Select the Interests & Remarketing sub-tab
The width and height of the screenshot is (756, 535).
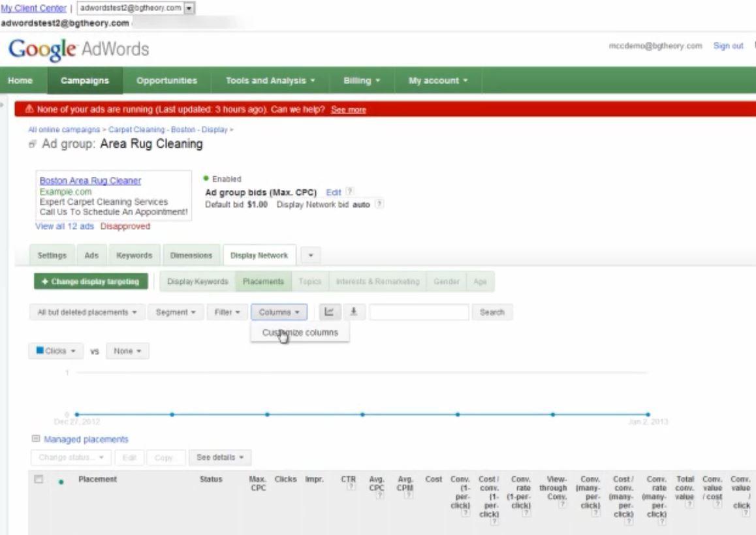(x=377, y=281)
